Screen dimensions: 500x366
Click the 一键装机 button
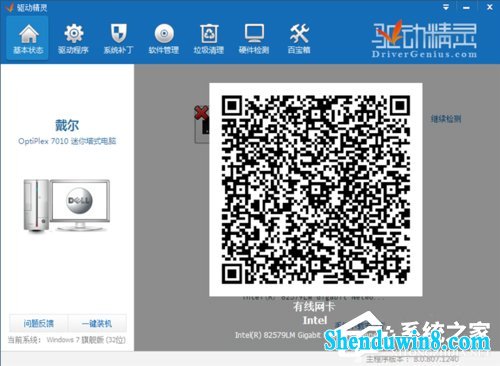[x=97, y=323]
